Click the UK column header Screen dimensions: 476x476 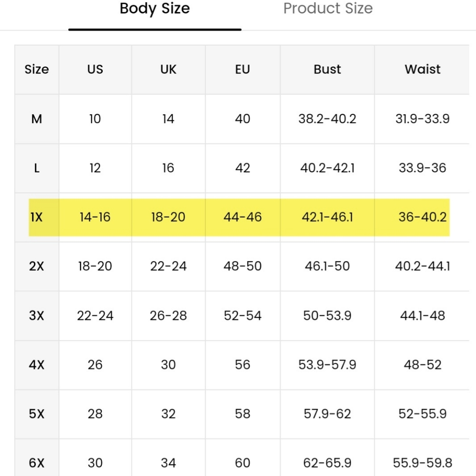coord(168,69)
